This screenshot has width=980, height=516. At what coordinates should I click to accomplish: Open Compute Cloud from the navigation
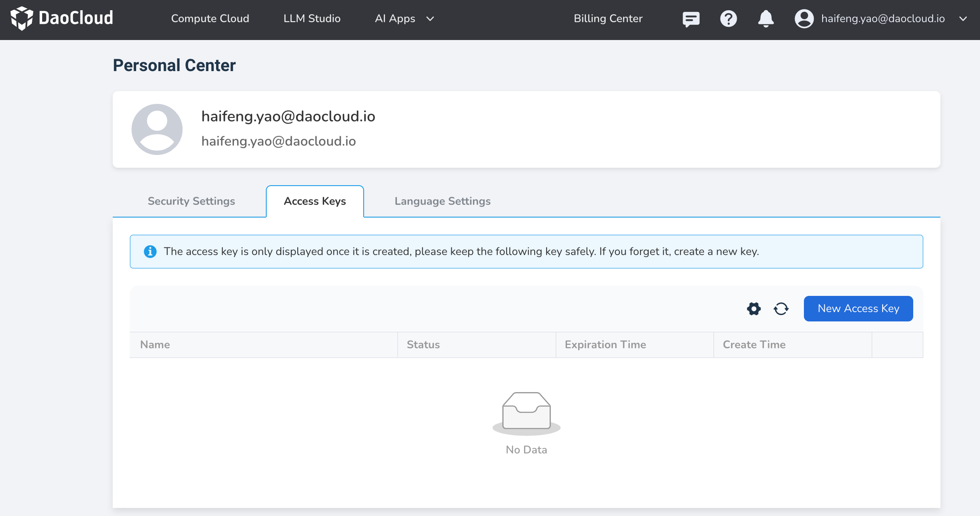click(210, 19)
